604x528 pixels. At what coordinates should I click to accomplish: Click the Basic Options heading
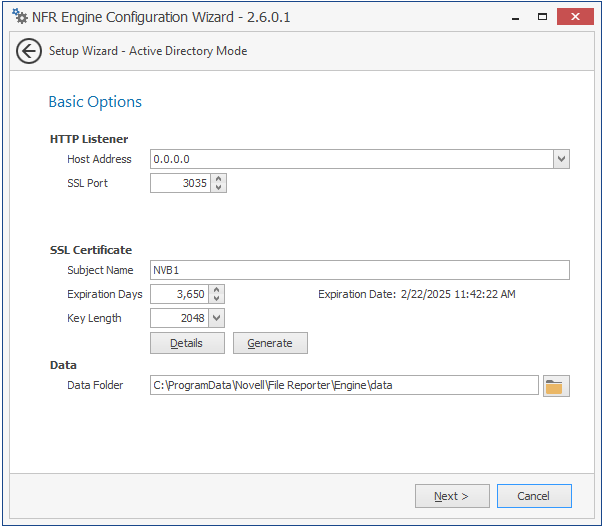[x=95, y=102]
